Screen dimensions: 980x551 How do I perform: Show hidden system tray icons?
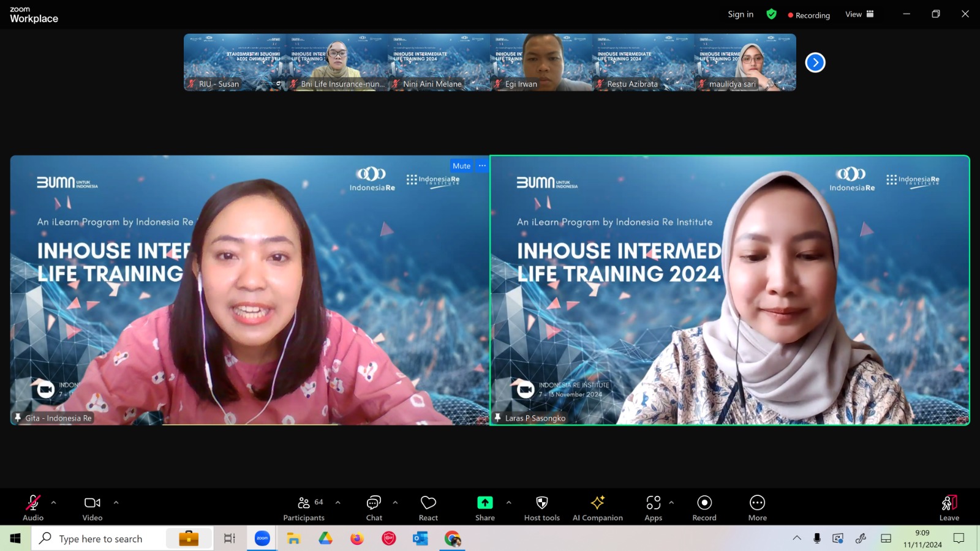pos(797,538)
